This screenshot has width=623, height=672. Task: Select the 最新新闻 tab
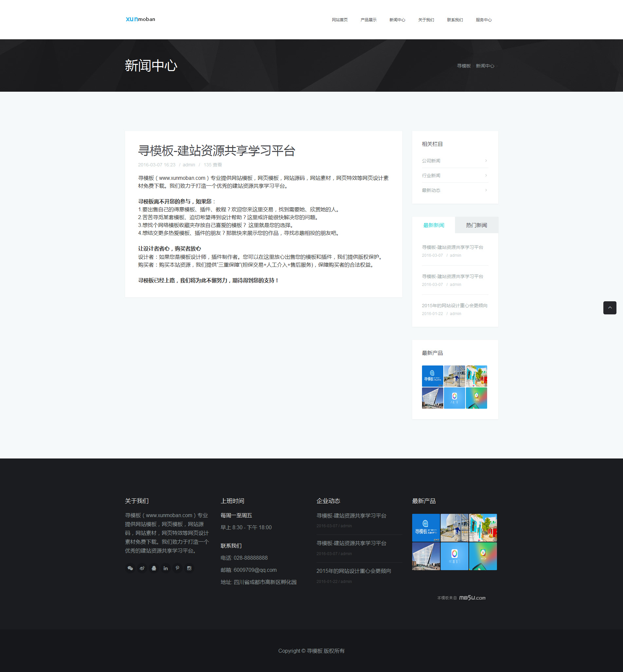[x=433, y=225]
